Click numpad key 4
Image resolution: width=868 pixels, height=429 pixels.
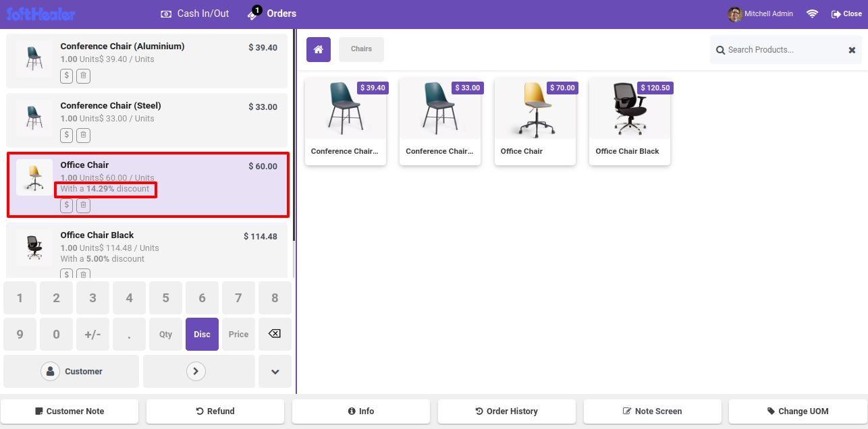coord(130,298)
